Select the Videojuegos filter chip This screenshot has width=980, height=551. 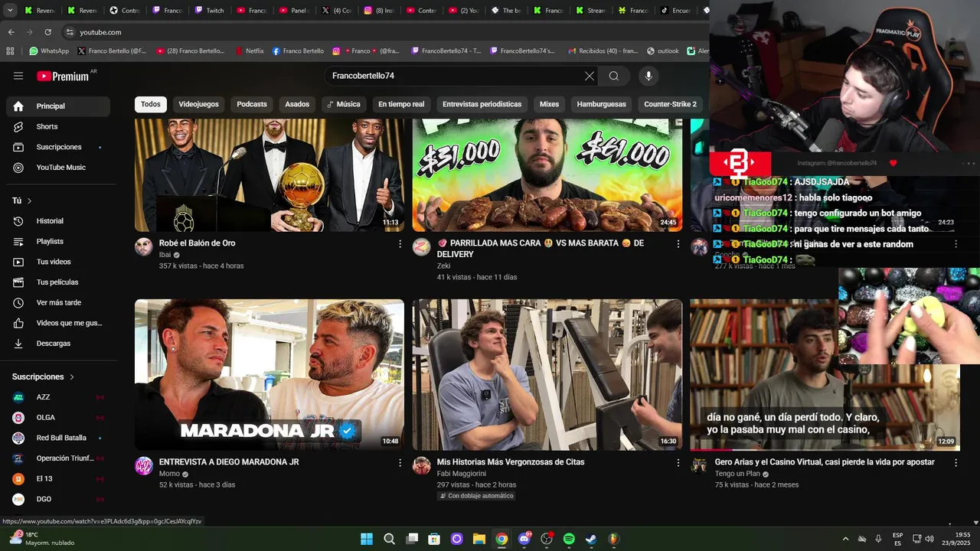198,104
